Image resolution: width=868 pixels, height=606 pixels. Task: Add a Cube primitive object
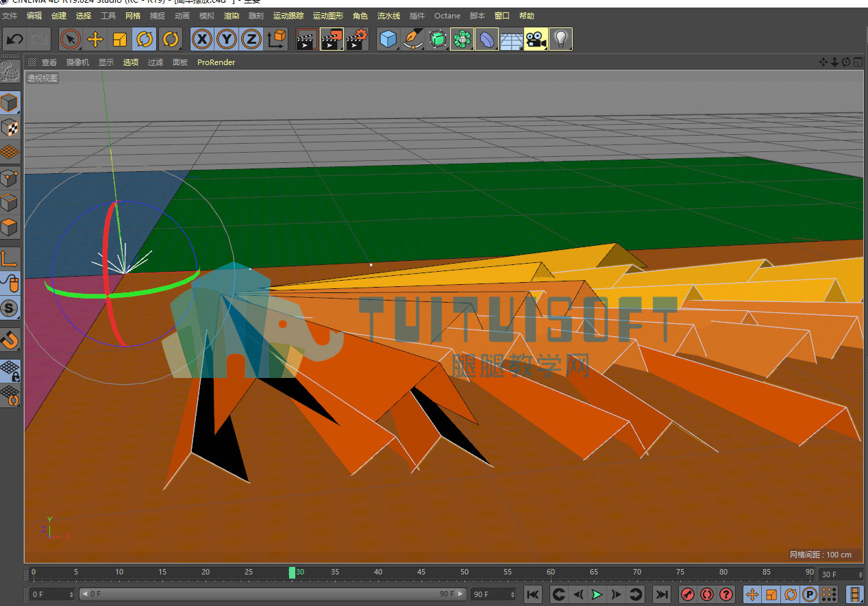click(388, 40)
